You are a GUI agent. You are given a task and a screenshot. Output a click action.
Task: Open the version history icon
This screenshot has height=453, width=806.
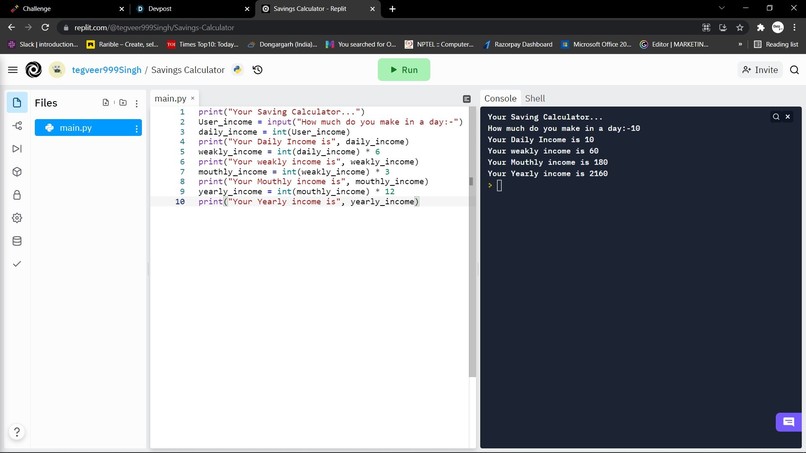pos(258,69)
